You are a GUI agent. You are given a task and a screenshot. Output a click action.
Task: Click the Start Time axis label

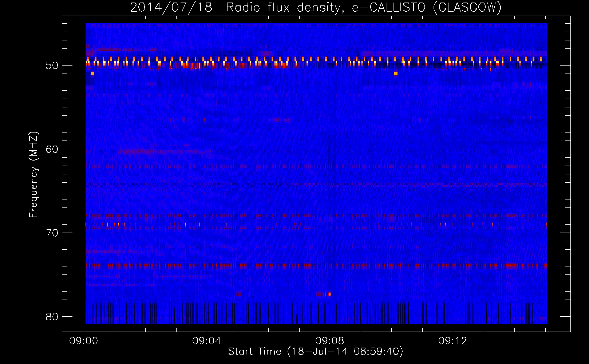click(316, 352)
